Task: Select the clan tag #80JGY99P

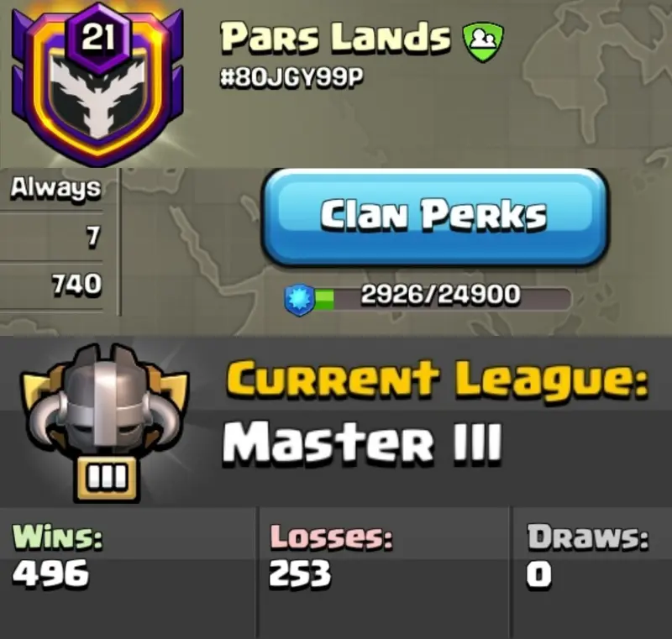Action: 291,78
